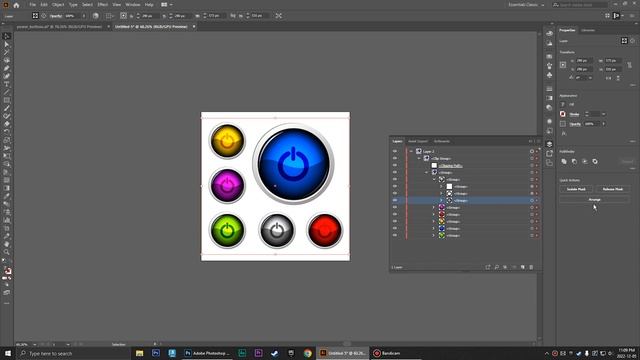The height and width of the screenshot is (360, 640).
Task: Toggle visibility of the Clipping Path row
Action: click(x=395, y=165)
